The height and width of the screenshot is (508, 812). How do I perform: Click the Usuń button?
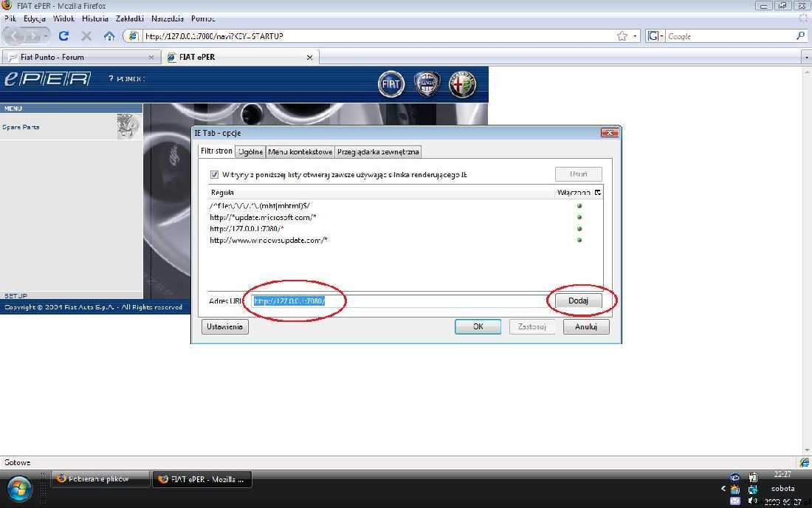point(578,174)
